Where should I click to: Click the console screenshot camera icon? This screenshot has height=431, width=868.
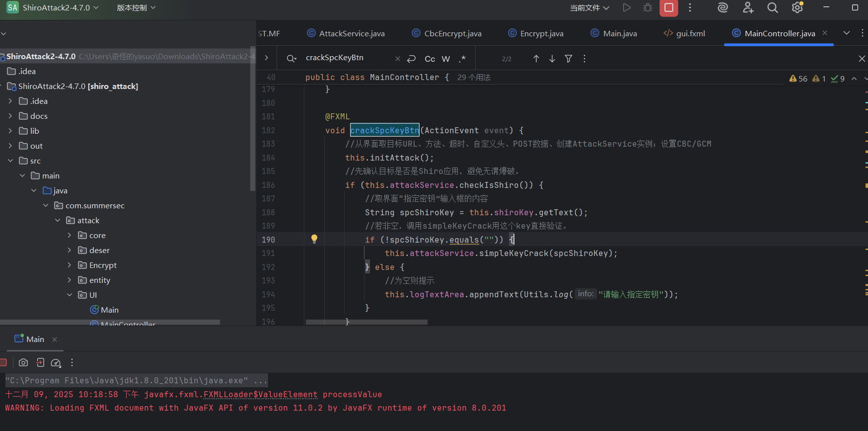pos(23,363)
